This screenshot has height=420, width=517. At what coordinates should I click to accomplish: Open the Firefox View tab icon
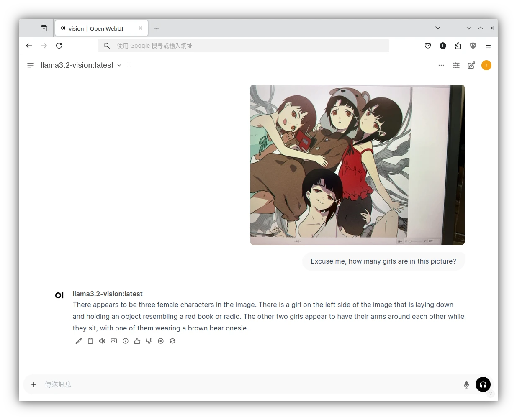pos(44,28)
